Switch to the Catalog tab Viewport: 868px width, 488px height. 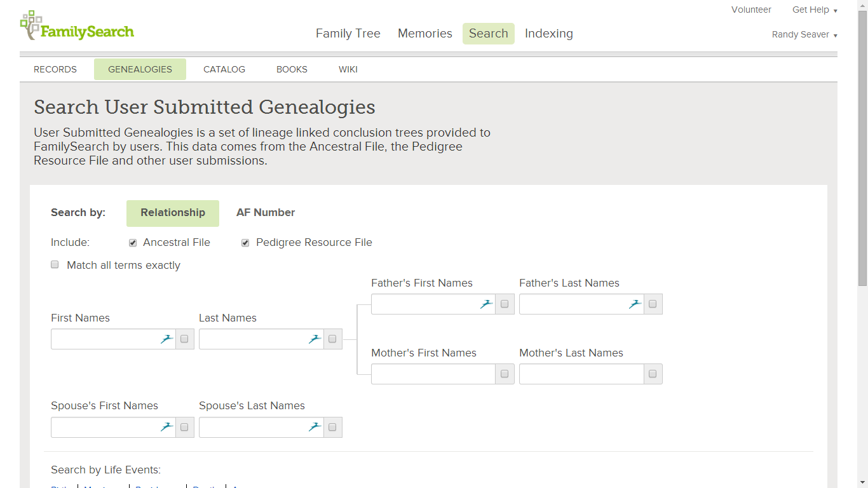(x=224, y=69)
